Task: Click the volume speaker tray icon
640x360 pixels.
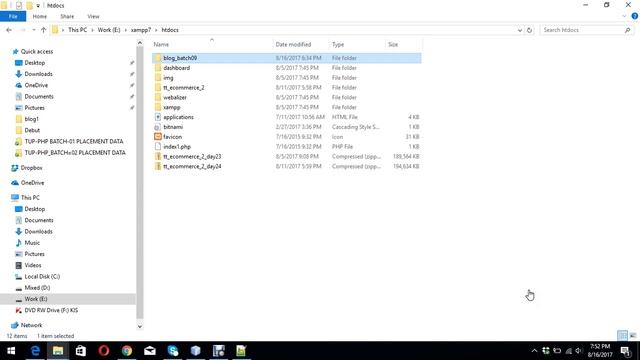Action: pyautogui.click(x=579, y=351)
